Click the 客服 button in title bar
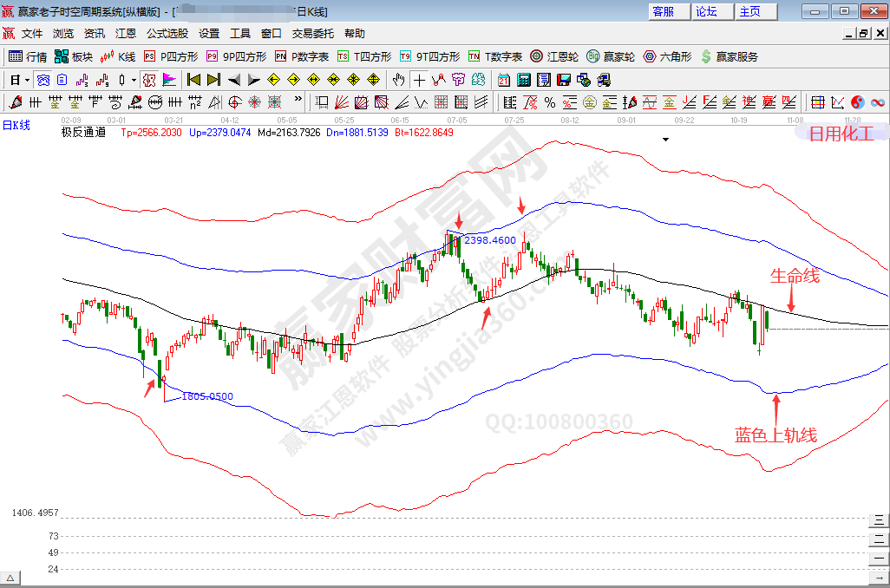The width and height of the screenshot is (890, 588). pos(664,11)
